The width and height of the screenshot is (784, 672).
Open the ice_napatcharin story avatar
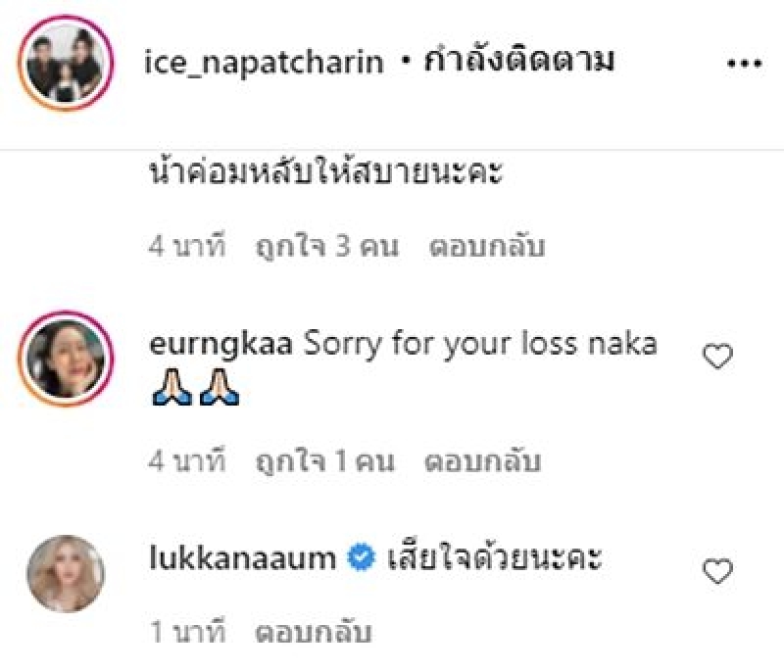pos(66,63)
